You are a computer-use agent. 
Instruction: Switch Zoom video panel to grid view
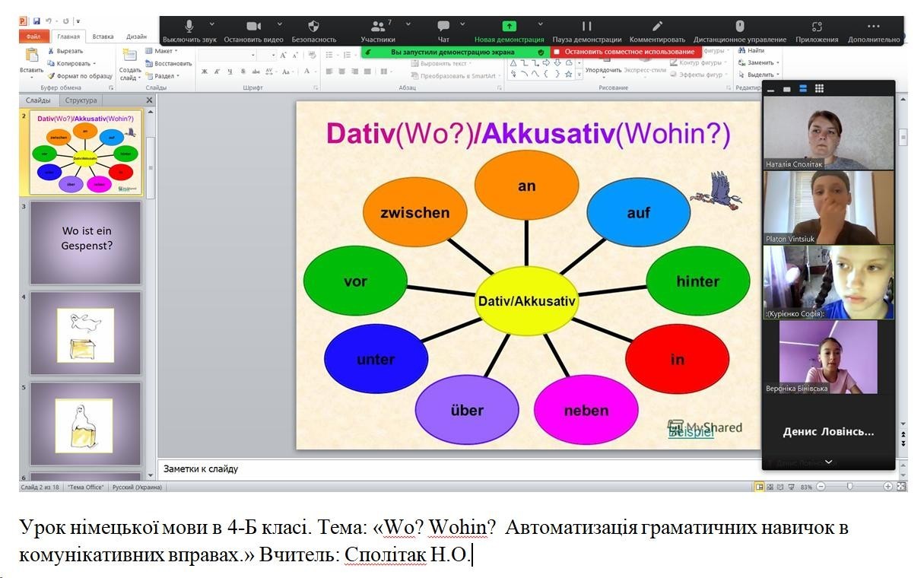819,89
